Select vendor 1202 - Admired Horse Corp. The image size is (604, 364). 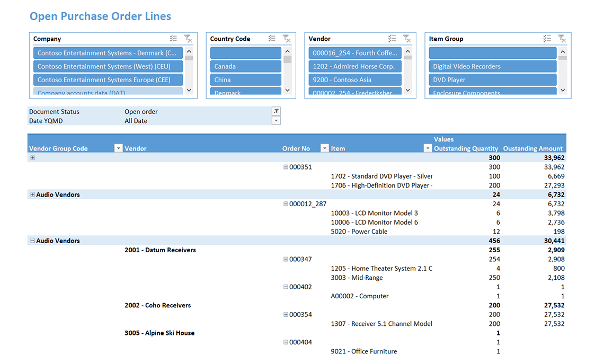(x=355, y=66)
